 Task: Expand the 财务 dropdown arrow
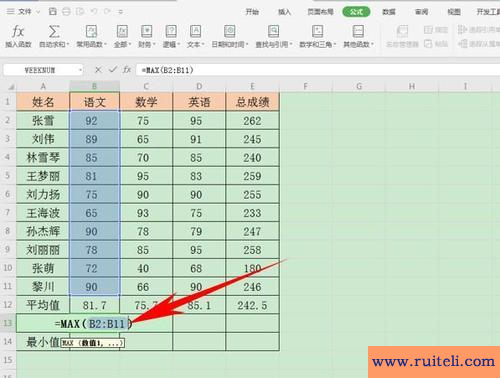[154, 44]
